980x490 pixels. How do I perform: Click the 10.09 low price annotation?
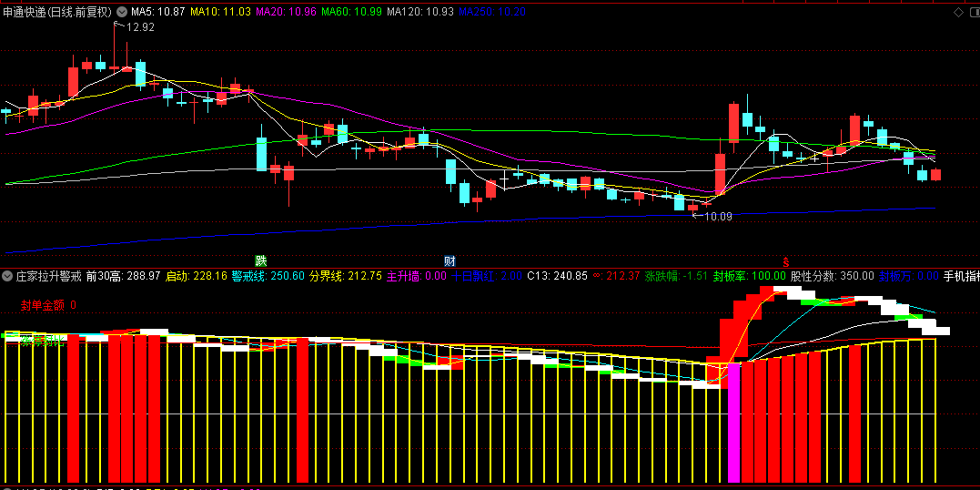(x=718, y=217)
